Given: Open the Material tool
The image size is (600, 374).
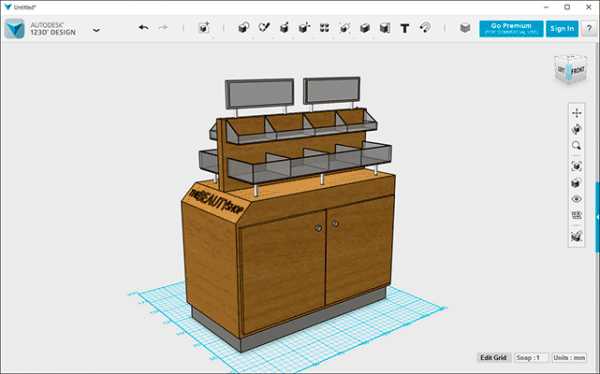Looking at the screenshot, I should point(465,28).
